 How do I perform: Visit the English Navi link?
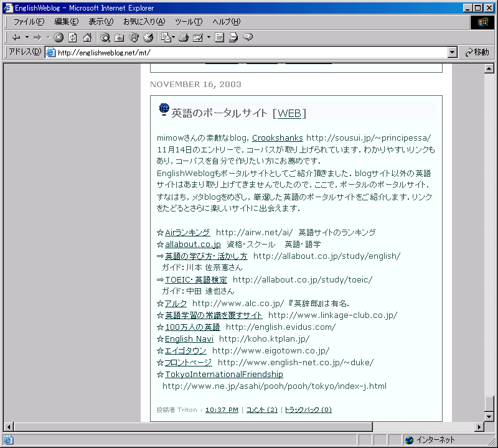point(189,338)
